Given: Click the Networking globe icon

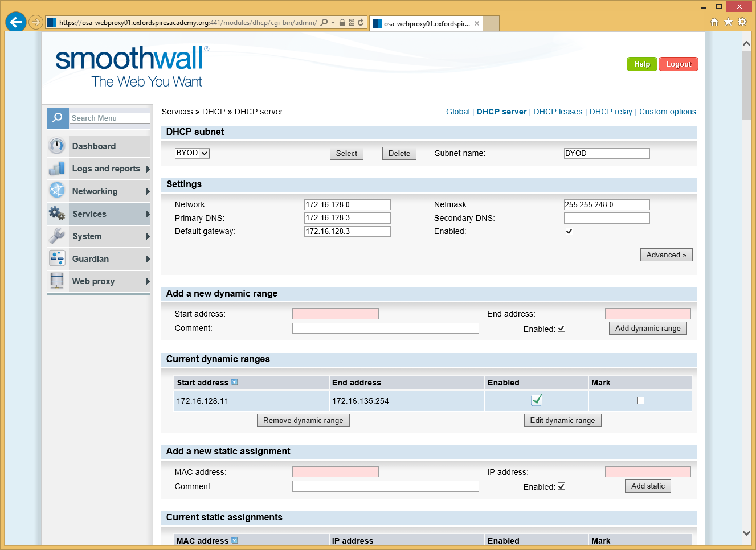Looking at the screenshot, I should coord(57,190).
